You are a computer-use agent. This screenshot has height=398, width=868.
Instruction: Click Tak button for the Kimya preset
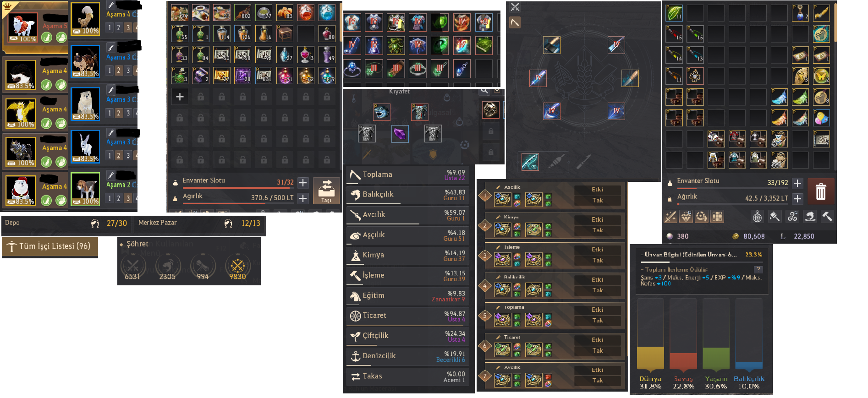click(x=598, y=230)
